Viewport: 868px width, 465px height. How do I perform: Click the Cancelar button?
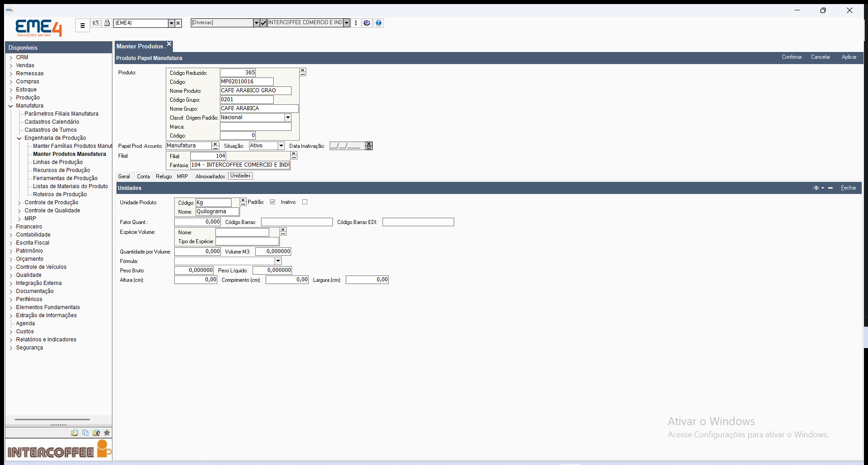(x=821, y=57)
